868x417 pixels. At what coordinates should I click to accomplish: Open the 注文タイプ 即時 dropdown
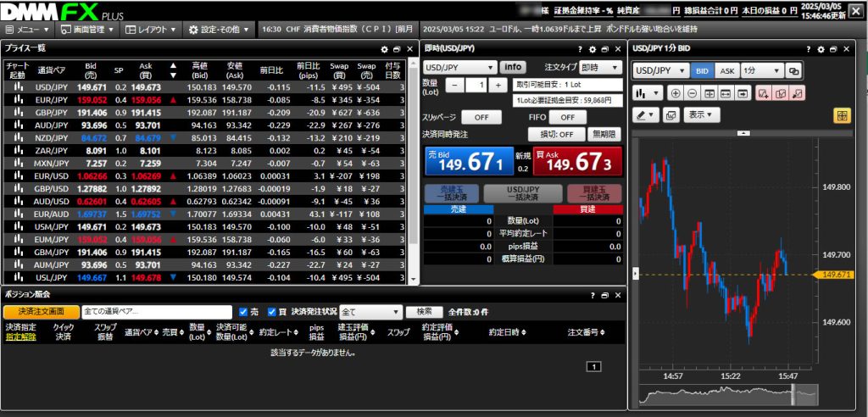[601, 67]
